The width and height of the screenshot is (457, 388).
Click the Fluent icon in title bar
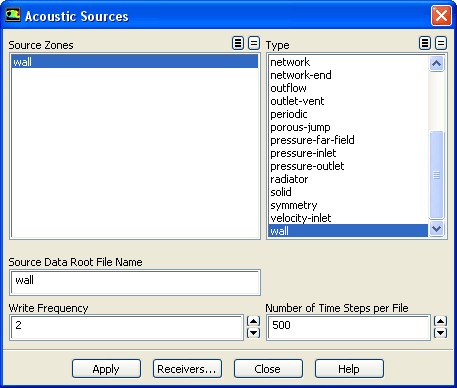coord(13,15)
